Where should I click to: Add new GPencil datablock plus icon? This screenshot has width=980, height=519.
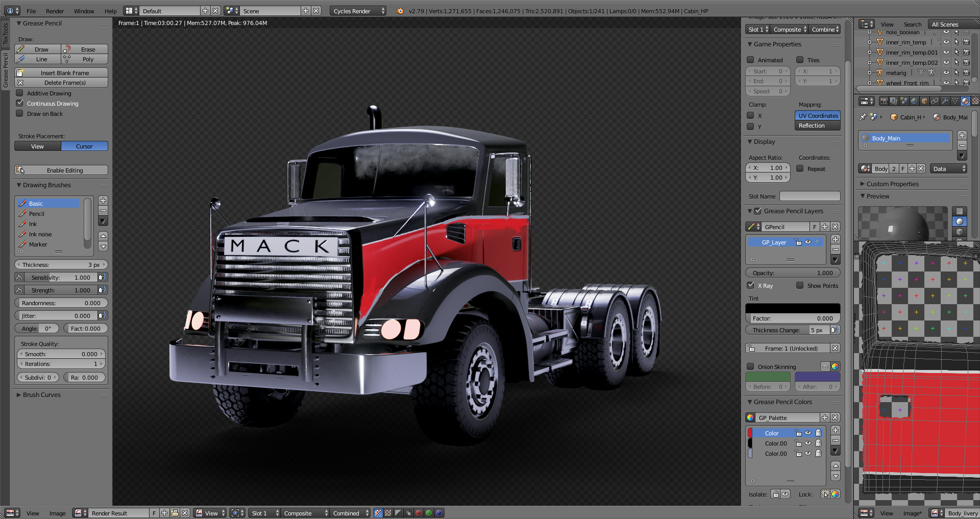pos(825,227)
